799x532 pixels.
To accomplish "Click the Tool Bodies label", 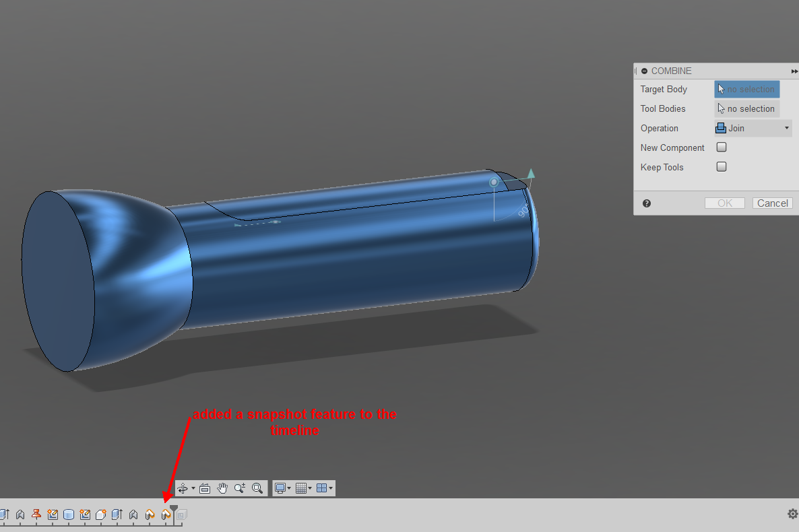I will [663, 108].
